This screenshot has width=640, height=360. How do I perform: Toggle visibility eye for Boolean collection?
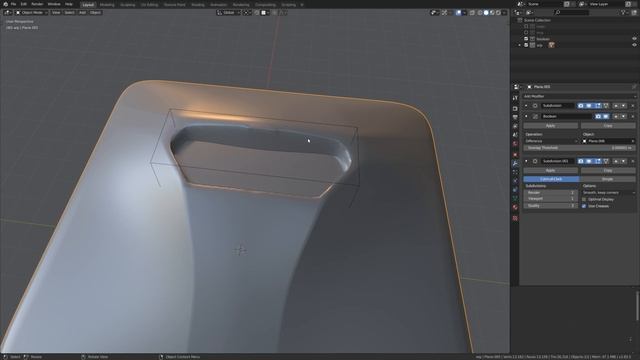(634, 39)
